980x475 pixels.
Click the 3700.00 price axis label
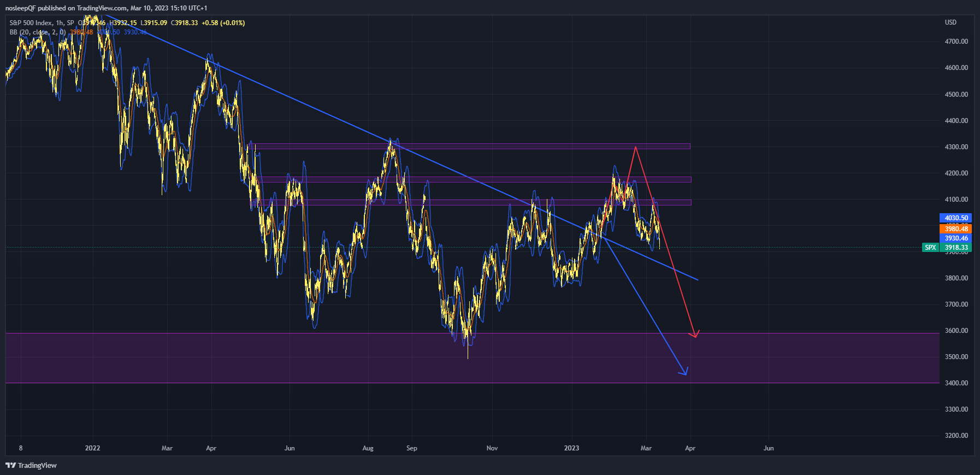(x=956, y=304)
